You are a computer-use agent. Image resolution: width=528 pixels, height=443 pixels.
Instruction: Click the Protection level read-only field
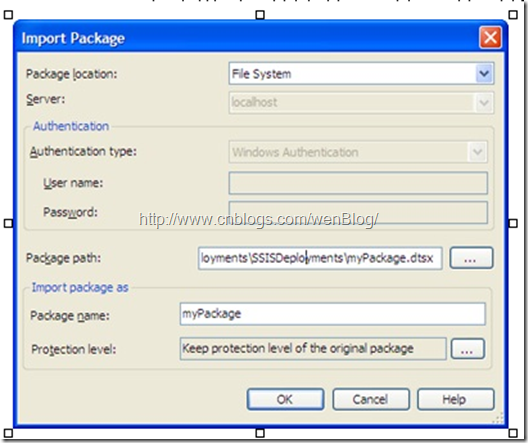pyautogui.click(x=313, y=349)
